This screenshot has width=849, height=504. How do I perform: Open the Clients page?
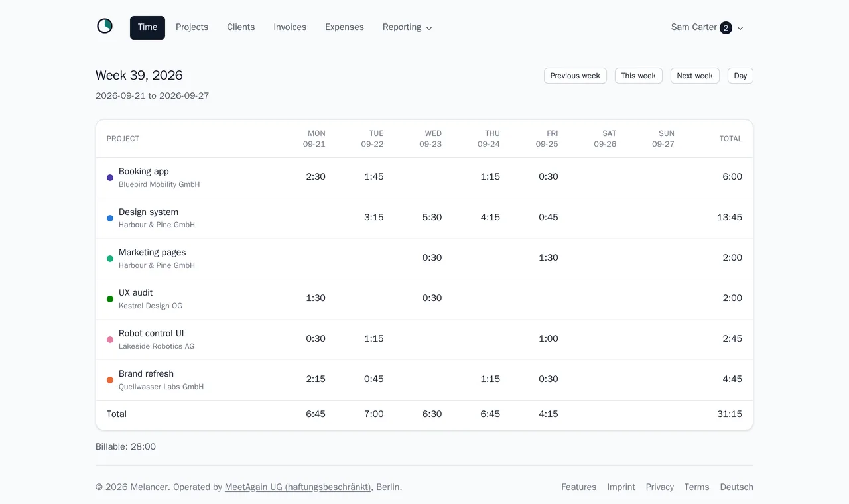[241, 27]
